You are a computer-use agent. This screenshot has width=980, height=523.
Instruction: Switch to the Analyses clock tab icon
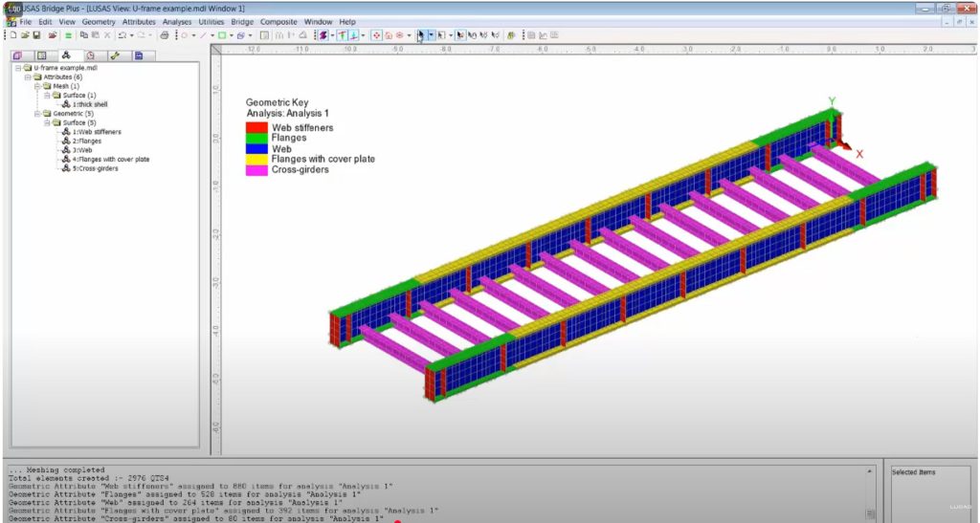pos(90,55)
